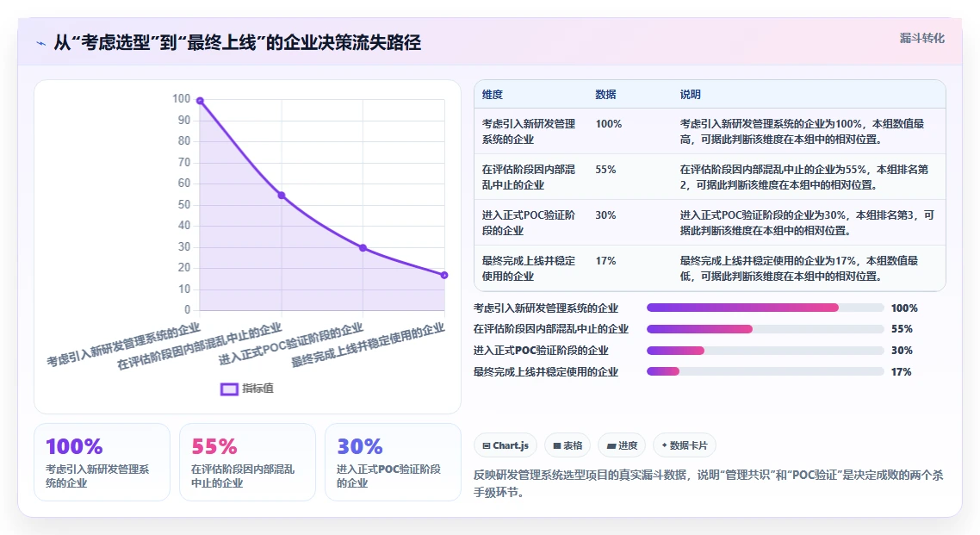Toggle the 指标值 legend swatch

(x=229, y=389)
